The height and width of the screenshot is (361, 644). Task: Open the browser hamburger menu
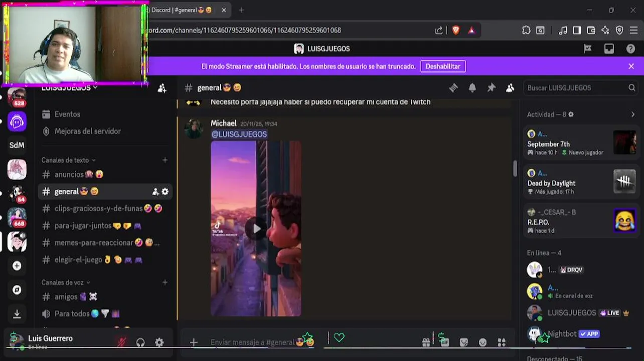(x=633, y=30)
